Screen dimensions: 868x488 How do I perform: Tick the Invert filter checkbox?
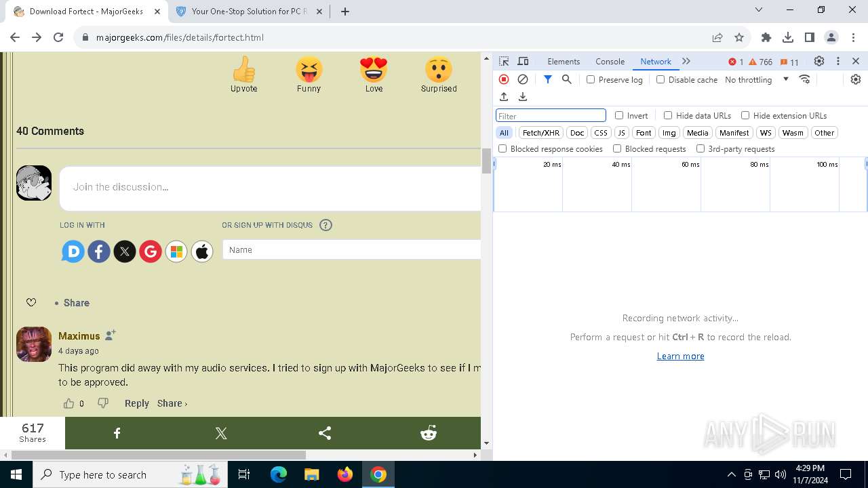coord(619,115)
